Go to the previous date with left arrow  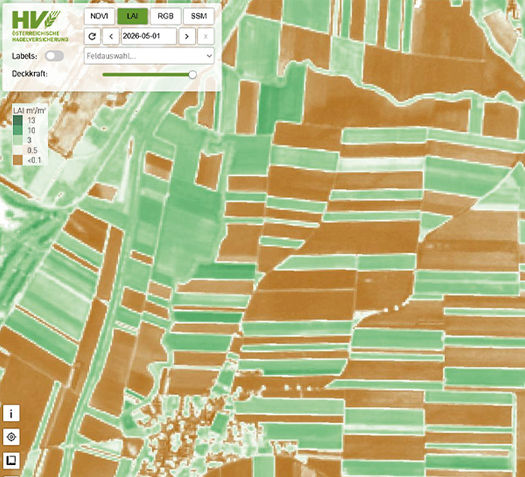111,36
